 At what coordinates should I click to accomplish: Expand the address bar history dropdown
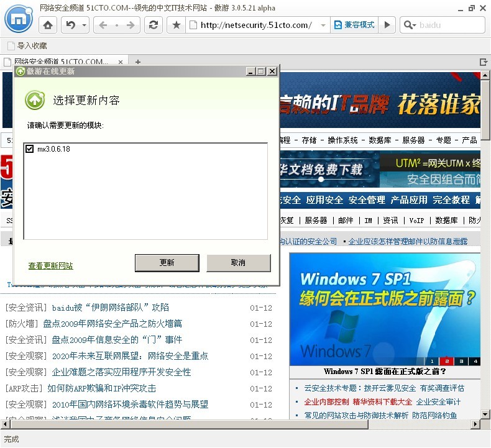click(323, 25)
